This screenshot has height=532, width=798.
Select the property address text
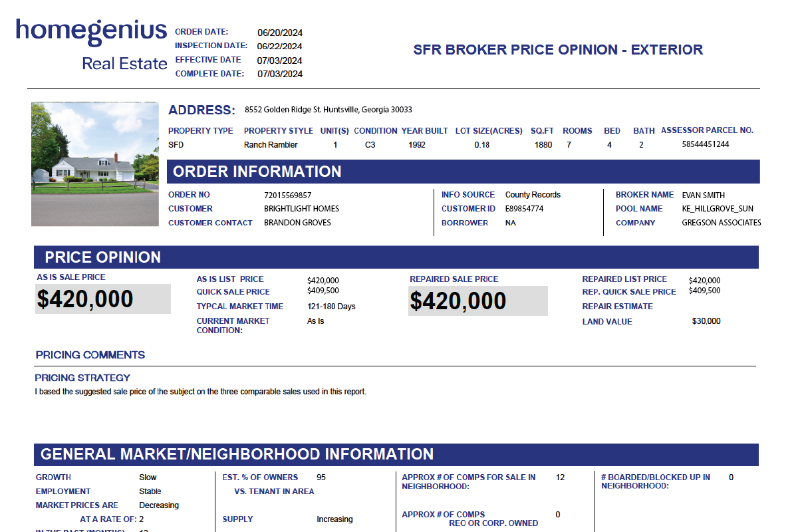pyautogui.click(x=329, y=110)
